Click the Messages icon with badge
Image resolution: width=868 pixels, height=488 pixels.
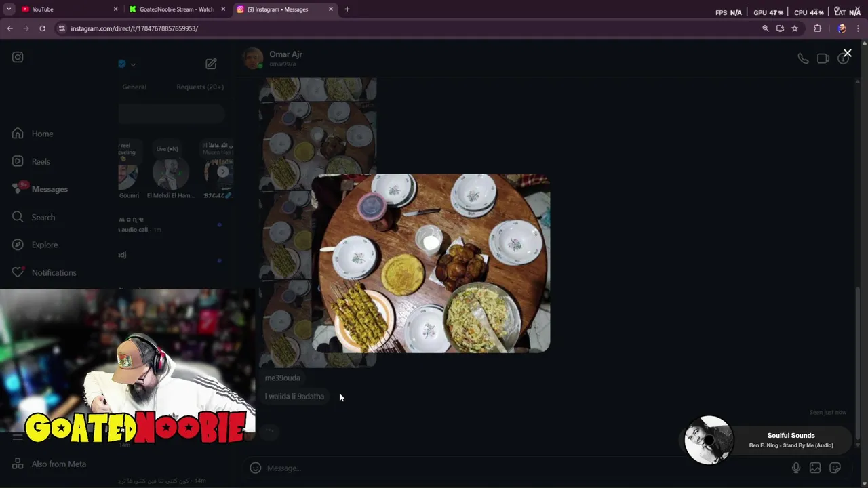click(x=18, y=188)
